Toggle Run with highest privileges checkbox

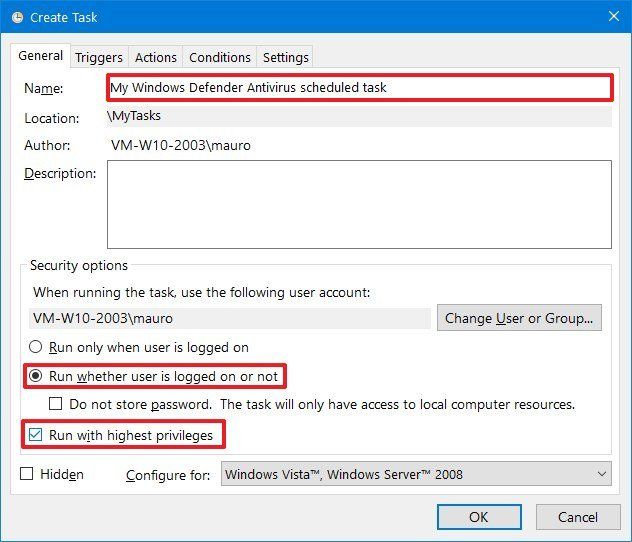click(x=35, y=435)
